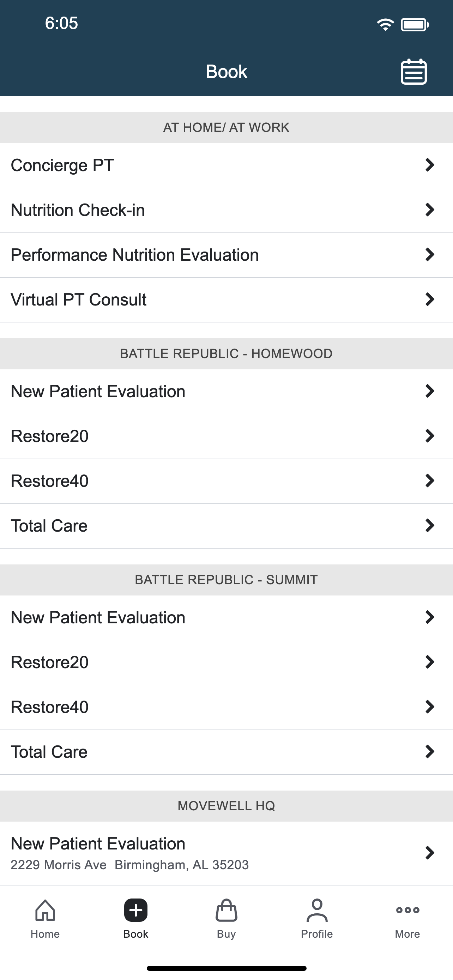The width and height of the screenshot is (453, 980).
Task: Choose Restore20 under Battle Republic - Homewood
Action: (x=226, y=436)
